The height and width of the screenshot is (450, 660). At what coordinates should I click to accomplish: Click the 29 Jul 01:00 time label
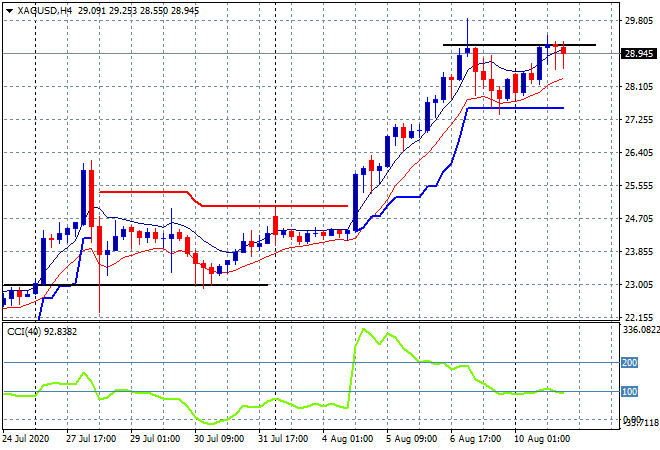pos(155,439)
